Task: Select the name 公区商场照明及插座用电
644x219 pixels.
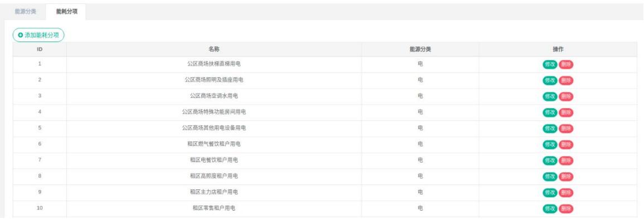Action: (x=214, y=80)
